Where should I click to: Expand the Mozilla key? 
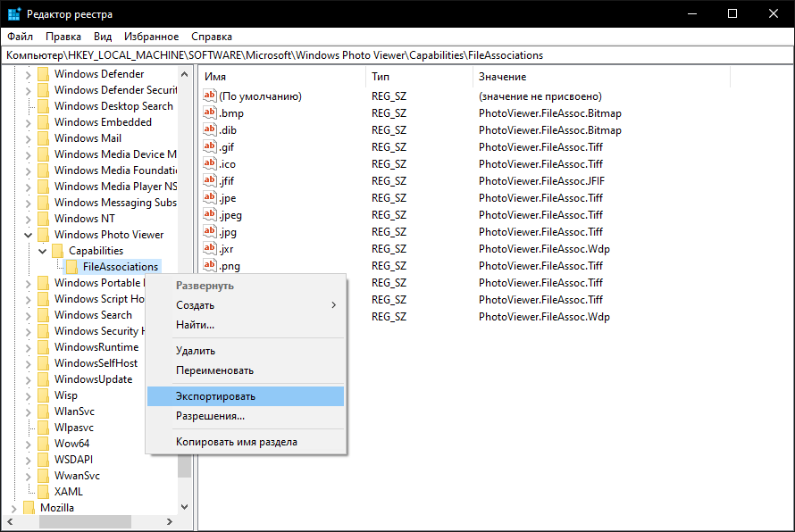pos(13,508)
